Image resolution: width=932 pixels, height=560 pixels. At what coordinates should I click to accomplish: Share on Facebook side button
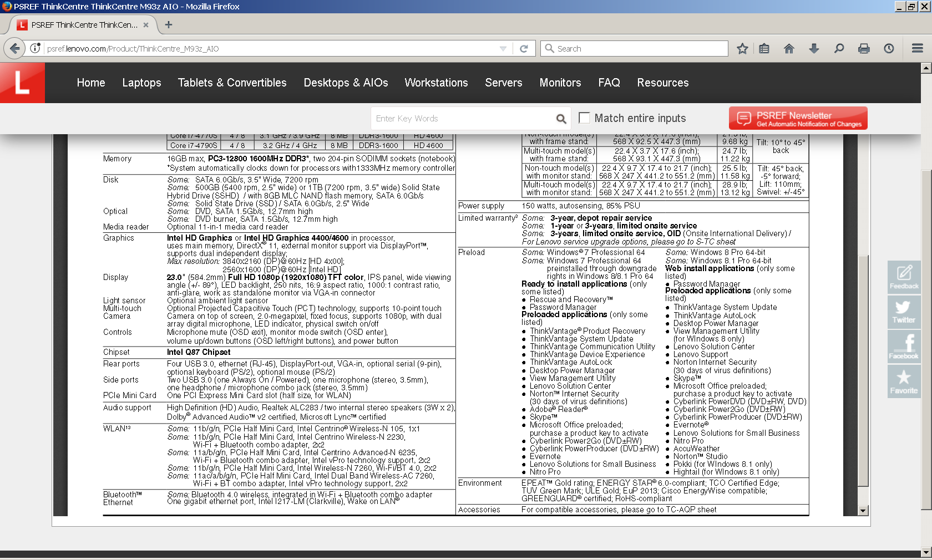(x=904, y=347)
